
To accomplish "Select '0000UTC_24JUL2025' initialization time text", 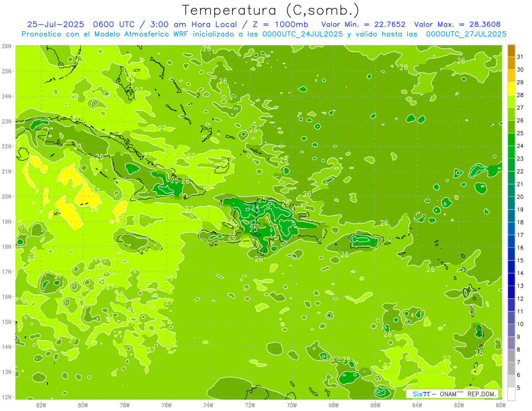I will pos(303,34).
